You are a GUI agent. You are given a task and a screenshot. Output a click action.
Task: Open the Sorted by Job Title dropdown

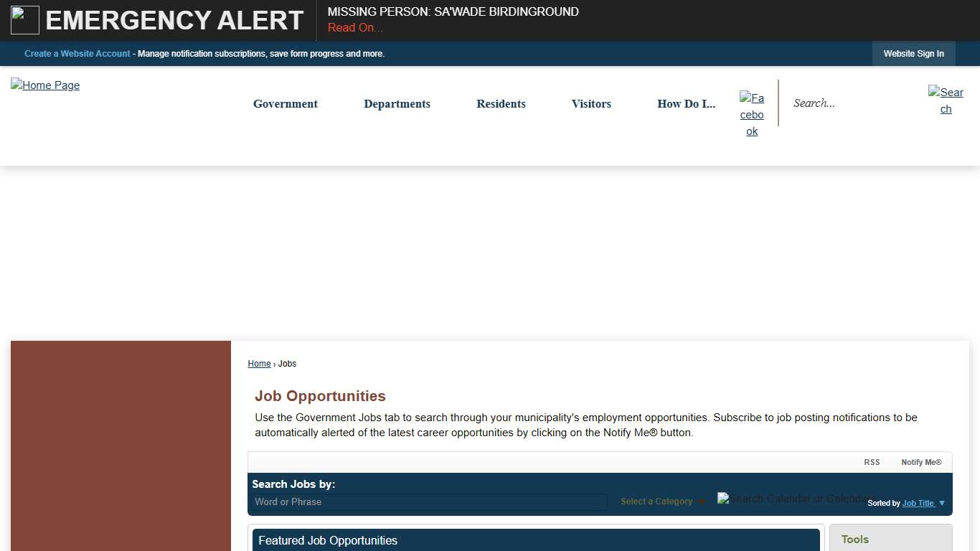click(923, 503)
